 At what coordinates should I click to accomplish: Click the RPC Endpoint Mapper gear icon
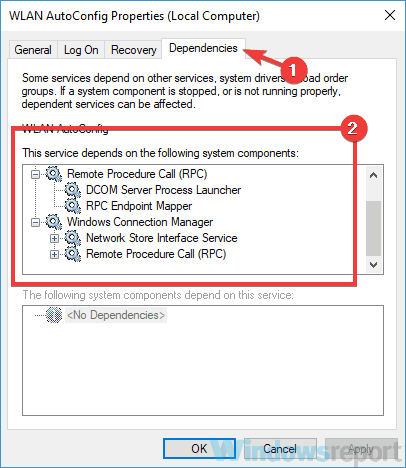pos(73,206)
